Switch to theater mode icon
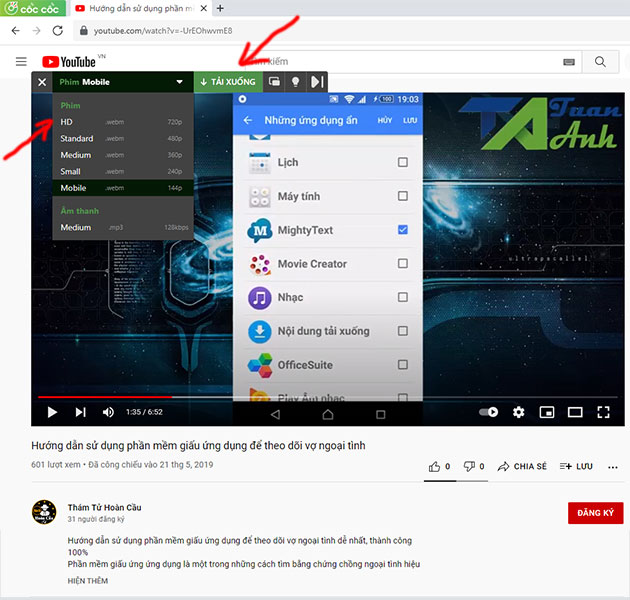 [575, 412]
